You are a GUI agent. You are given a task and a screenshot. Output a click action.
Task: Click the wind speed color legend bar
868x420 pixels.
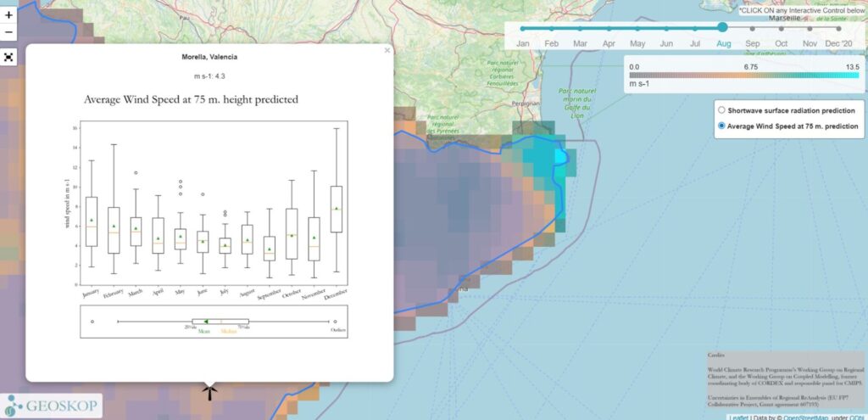[743, 76]
